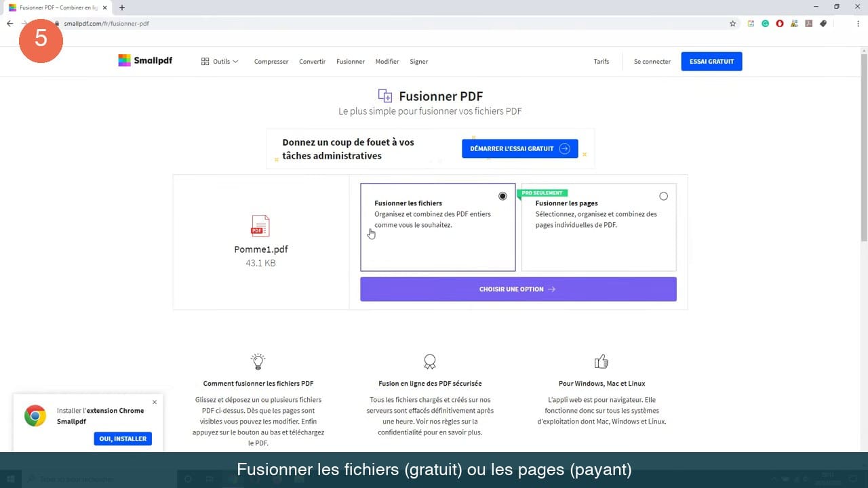Open Modifier in the navigation bar

(387, 61)
